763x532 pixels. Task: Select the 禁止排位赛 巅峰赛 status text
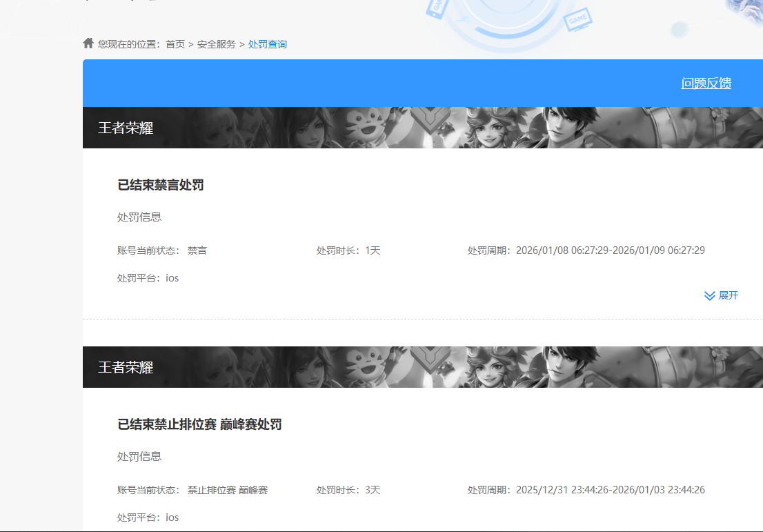click(x=227, y=489)
